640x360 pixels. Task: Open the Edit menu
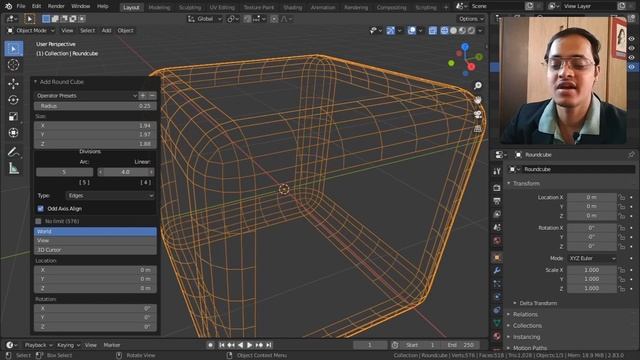click(x=36, y=6)
